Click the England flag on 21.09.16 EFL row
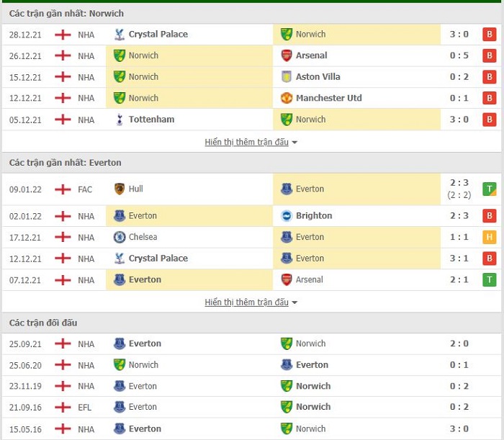Screen dimensions: 504x440 (x=63, y=407)
